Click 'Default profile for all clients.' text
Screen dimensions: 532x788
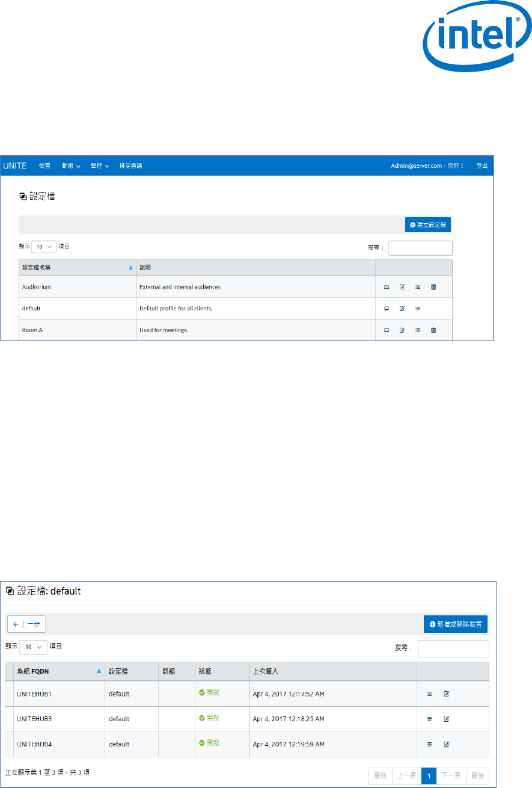tap(176, 308)
